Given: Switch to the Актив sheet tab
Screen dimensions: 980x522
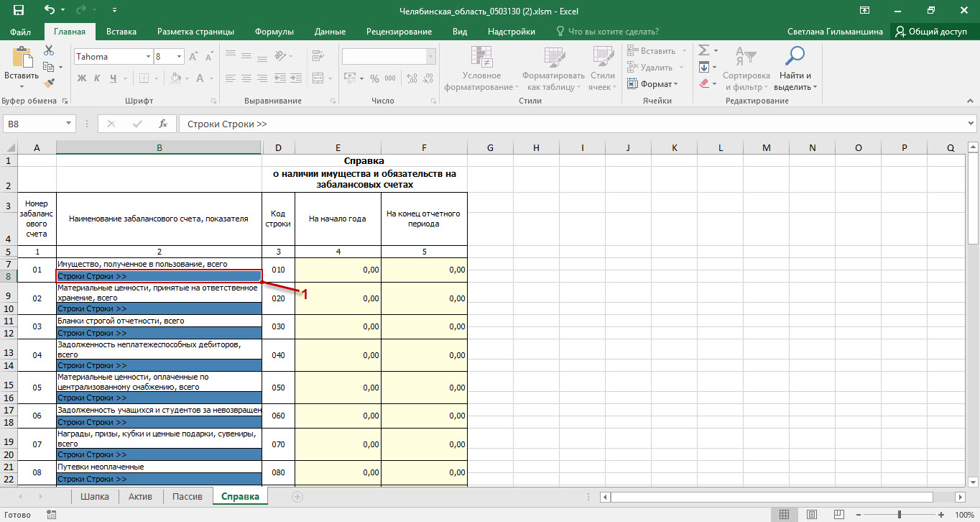Looking at the screenshot, I should coord(140,497).
